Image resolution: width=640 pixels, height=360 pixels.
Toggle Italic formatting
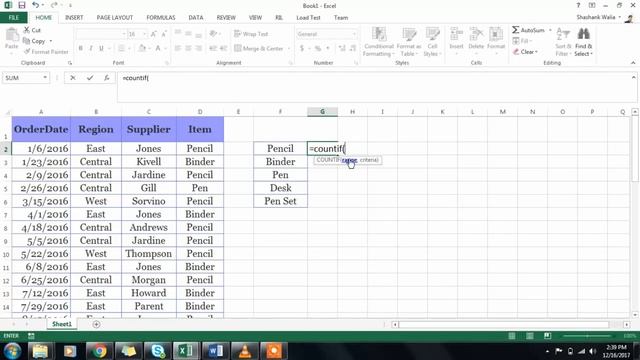(x=91, y=48)
